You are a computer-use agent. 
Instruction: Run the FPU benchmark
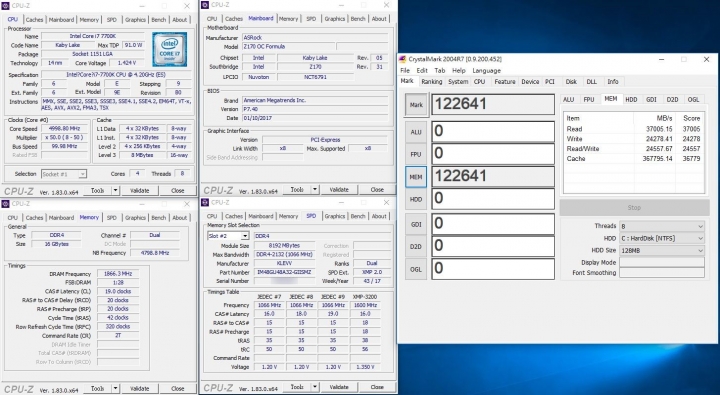[416, 154]
